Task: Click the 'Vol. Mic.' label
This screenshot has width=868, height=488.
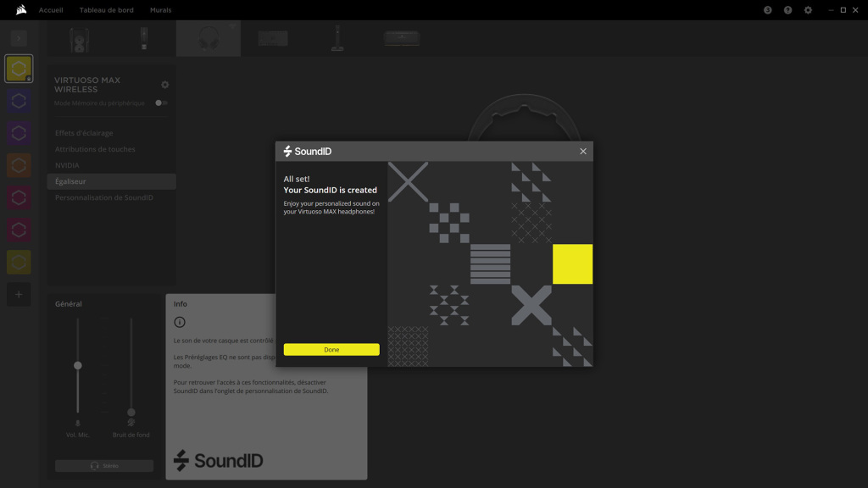Action: (77, 435)
